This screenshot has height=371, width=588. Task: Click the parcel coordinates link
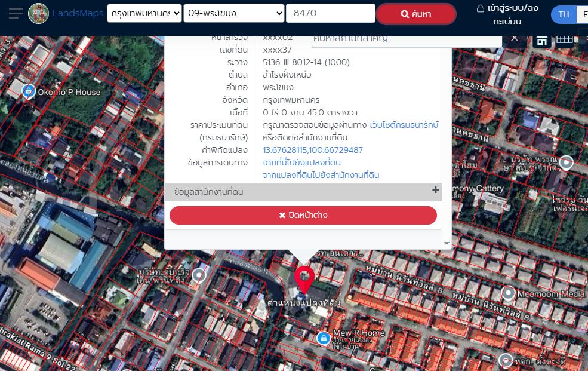(312, 150)
